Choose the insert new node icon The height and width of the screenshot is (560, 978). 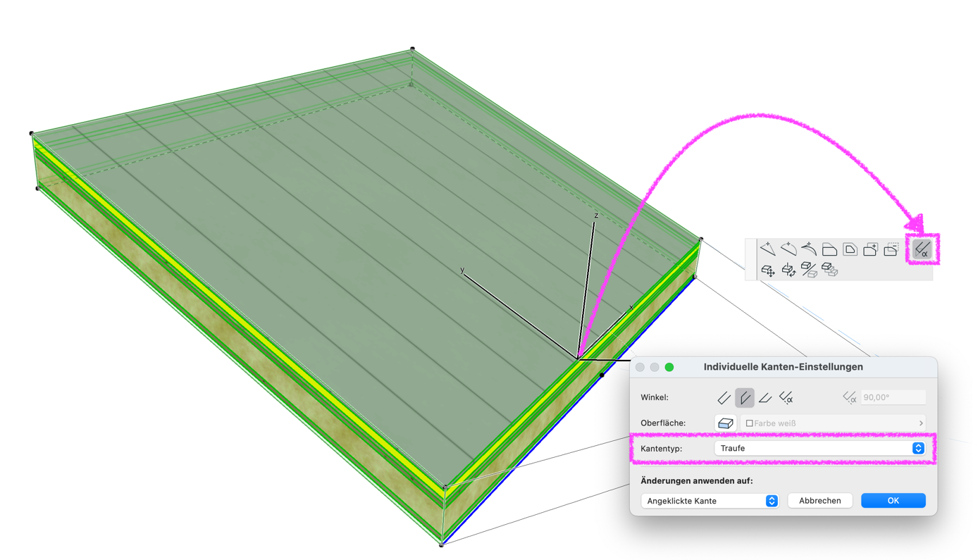pyautogui.click(x=768, y=249)
